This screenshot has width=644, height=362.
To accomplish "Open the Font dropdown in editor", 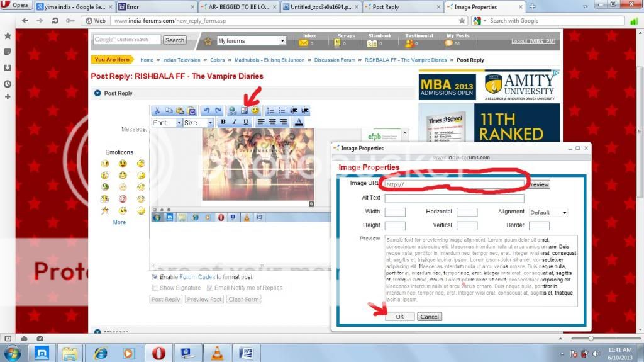I will [167, 123].
